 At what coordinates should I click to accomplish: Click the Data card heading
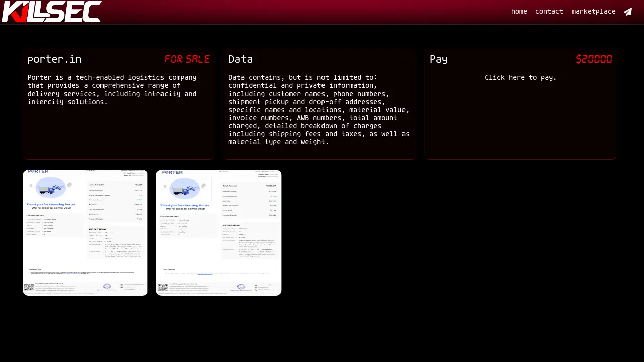(240, 59)
